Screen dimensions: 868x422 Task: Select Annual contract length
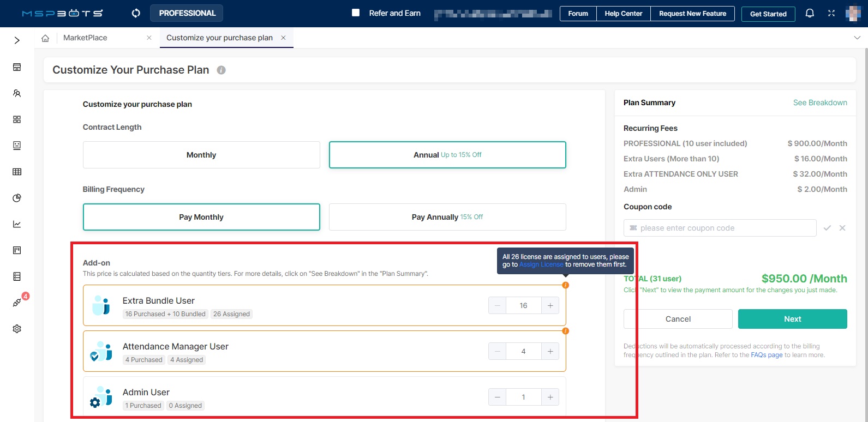coord(447,155)
